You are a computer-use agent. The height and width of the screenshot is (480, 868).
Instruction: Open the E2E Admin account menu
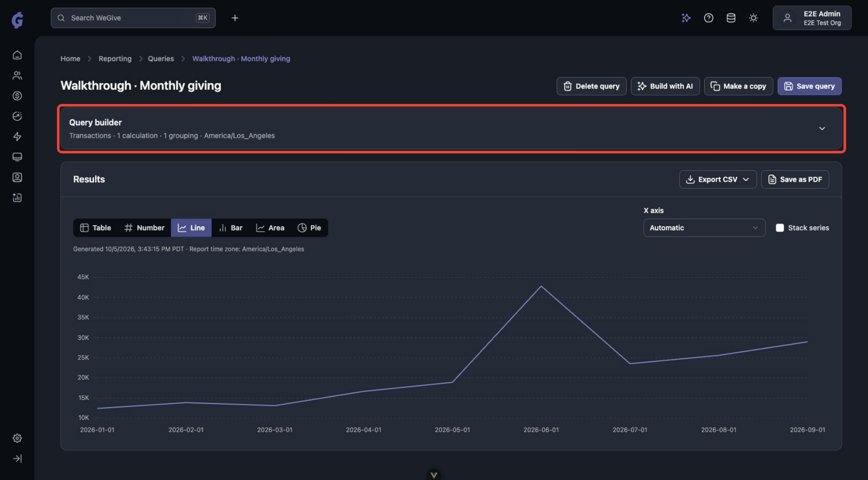click(812, 18)
